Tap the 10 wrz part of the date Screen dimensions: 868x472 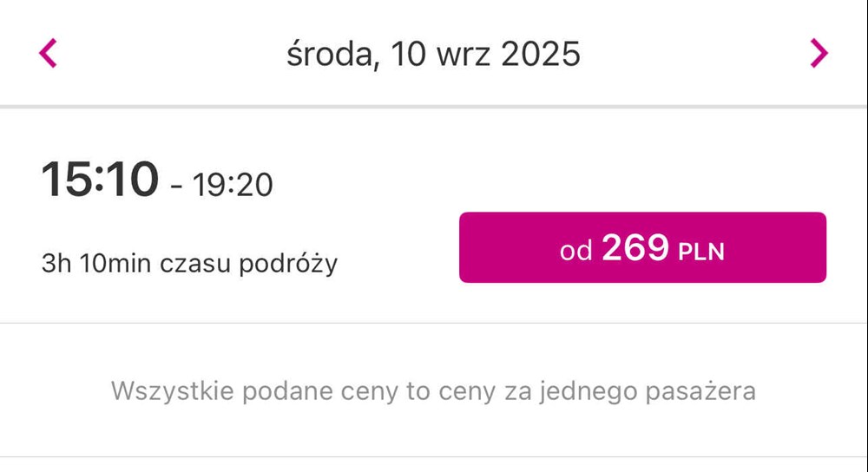coord(441,54)
